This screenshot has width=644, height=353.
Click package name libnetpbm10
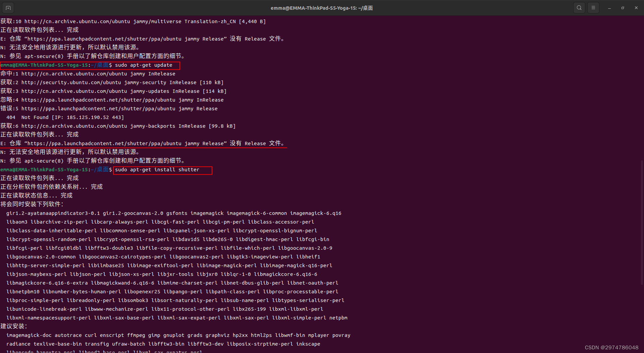23,292
